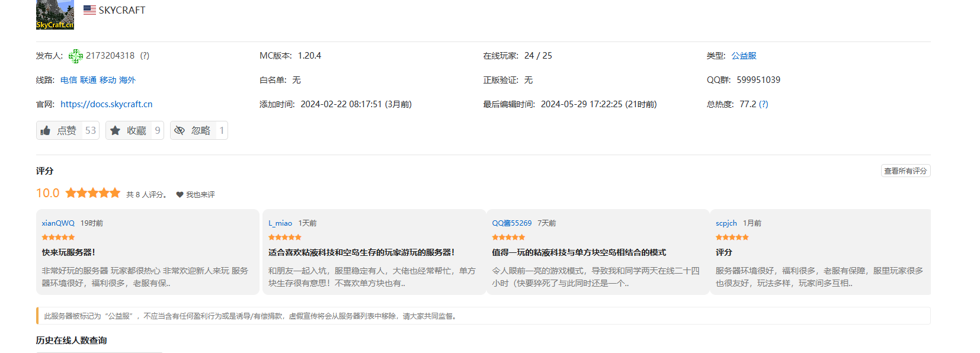Click the thumbs-up like icon
The height and width of the screenshot is (353, 980).
(x=46, y=130)
